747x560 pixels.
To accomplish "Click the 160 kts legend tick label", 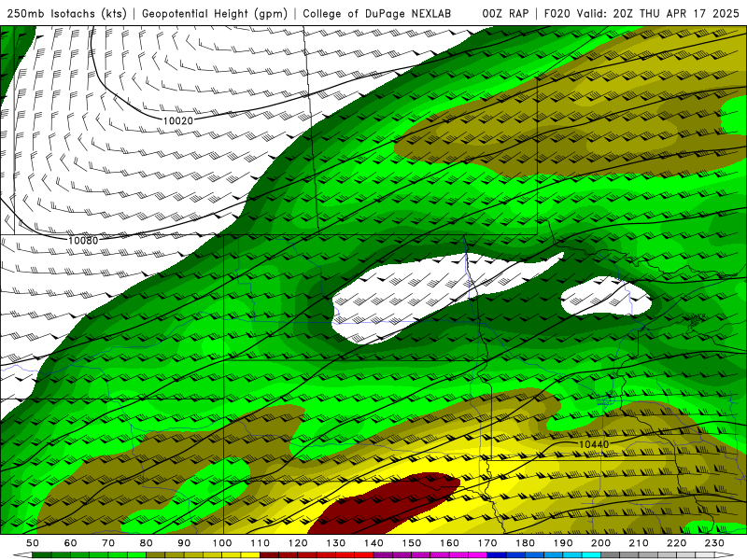I will coord(450,543).
